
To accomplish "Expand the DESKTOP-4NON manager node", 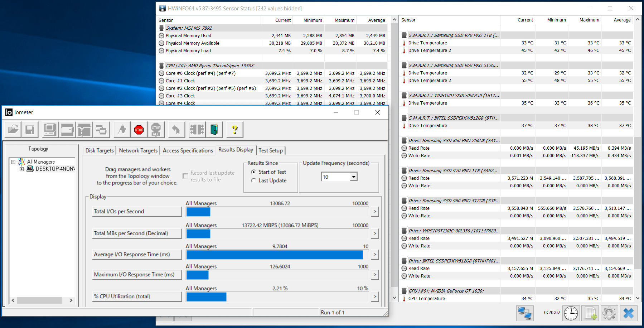I will (x=21, y=169).
